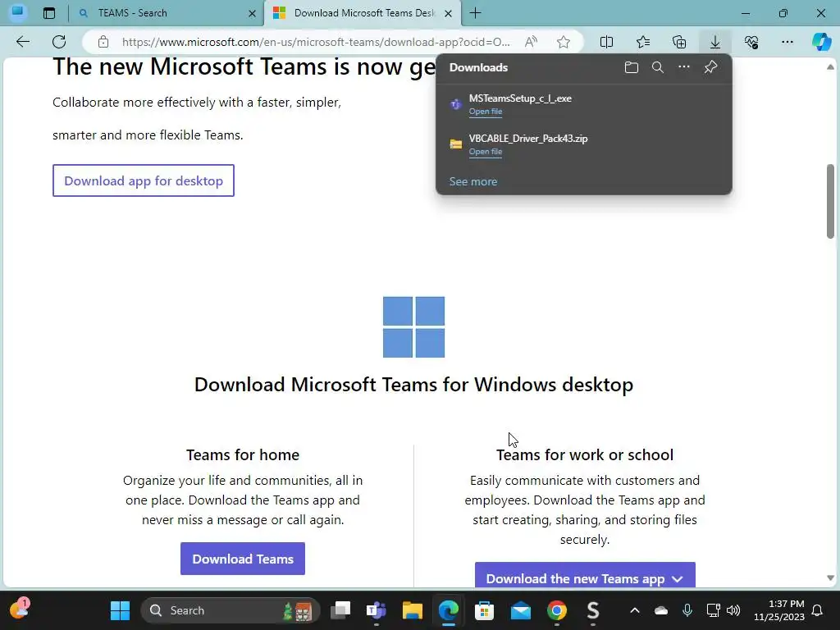Open more options in Downloads panel
The width and height of the screenshot is (840, 630).
coord(684,67)
